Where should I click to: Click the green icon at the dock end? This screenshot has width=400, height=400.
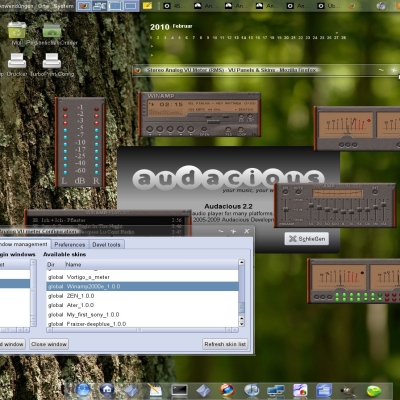[374, 390]
